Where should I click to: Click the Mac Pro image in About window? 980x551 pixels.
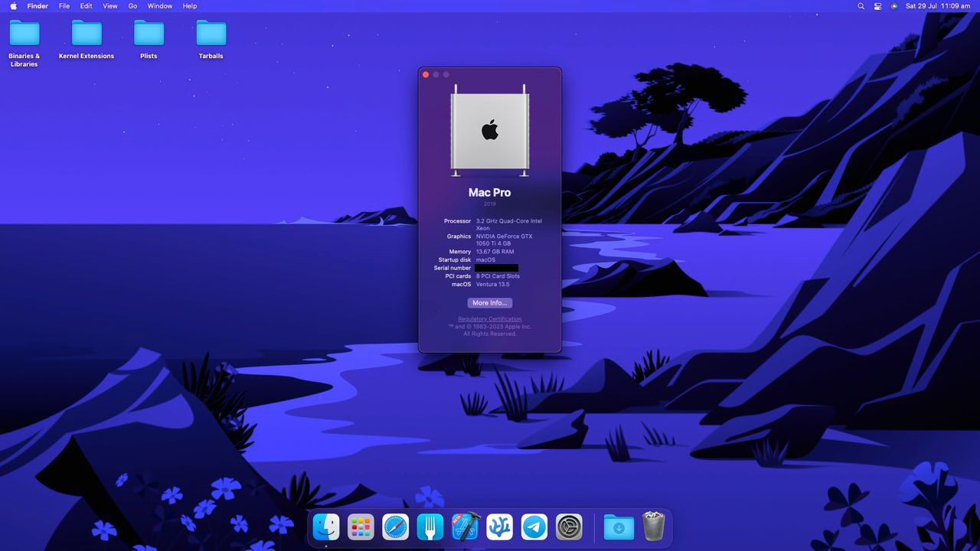(x=490, y=130)
